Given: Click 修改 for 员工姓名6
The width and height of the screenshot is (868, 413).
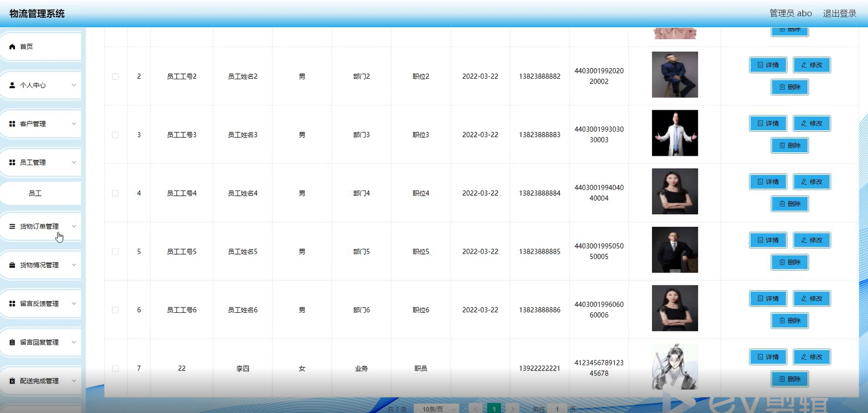Looking at the screenshot, I should click(812, 298).
